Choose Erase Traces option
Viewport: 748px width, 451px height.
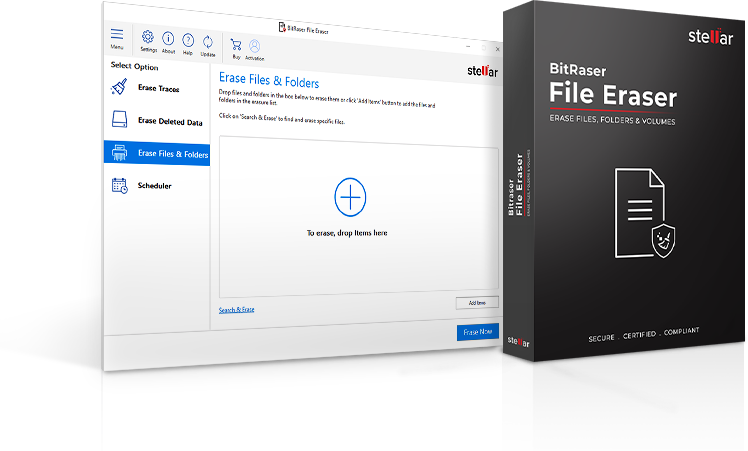point(157,87)
